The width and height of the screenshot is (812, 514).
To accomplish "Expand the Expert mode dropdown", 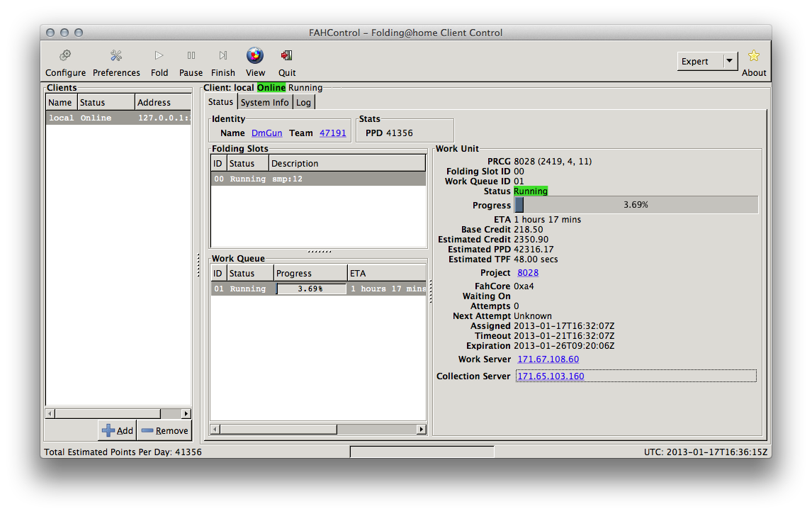I will coord(730,62).
